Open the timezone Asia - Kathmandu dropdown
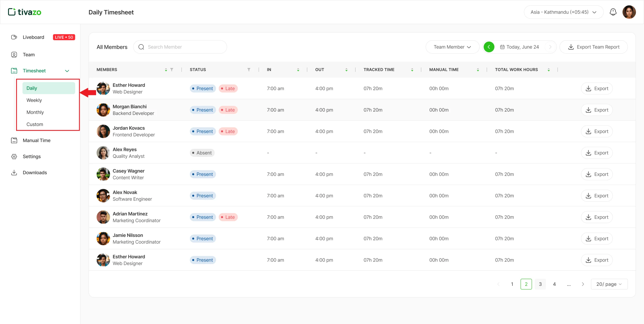The height and width of the screenshot is (324, 644). coord(563,12)
